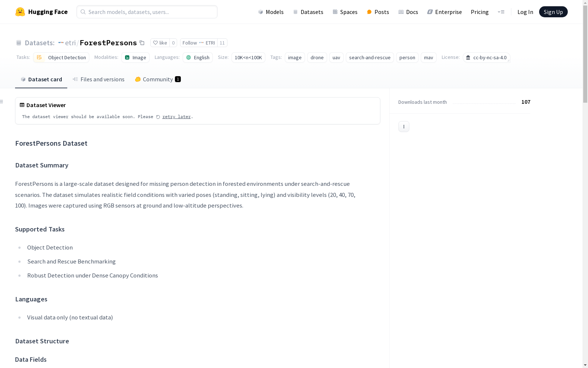Focus the search models, datasets, users field
This screenshot has height=368, width=588.
147,12
